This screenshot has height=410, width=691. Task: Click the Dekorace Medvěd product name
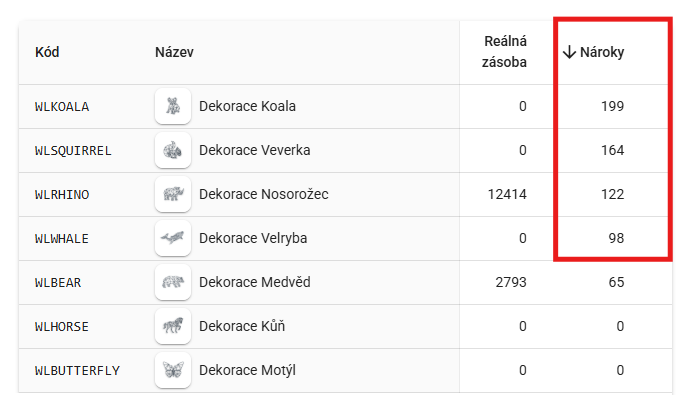pyautogui.click(x=255, y=282)
